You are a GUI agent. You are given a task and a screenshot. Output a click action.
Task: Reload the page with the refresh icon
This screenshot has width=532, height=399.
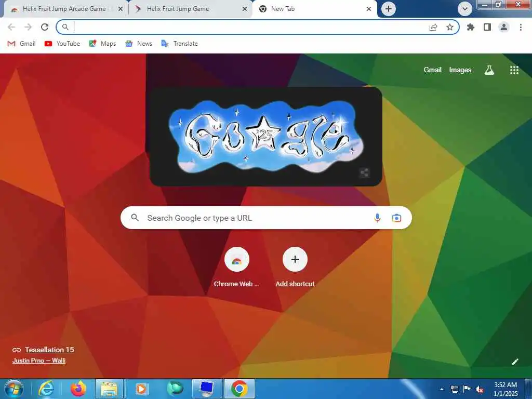coord(45,27)
